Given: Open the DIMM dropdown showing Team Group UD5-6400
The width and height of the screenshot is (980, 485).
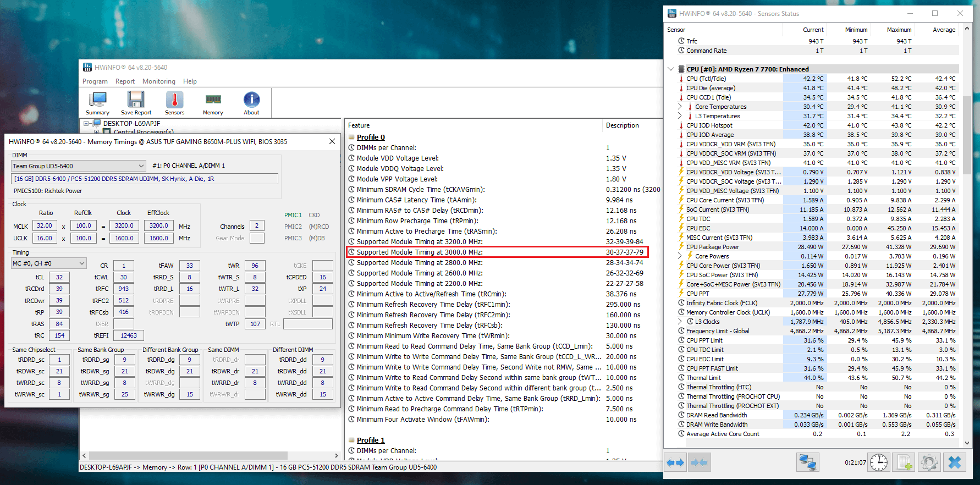Looking at the screenshot, I should (x=79, y=166).
